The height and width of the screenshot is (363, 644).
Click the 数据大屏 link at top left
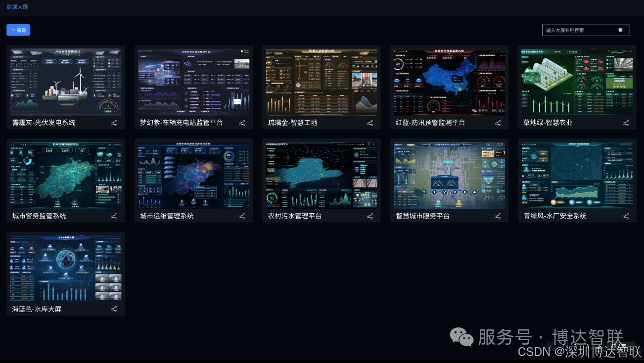pyautogui.click(x=17, y=7)
